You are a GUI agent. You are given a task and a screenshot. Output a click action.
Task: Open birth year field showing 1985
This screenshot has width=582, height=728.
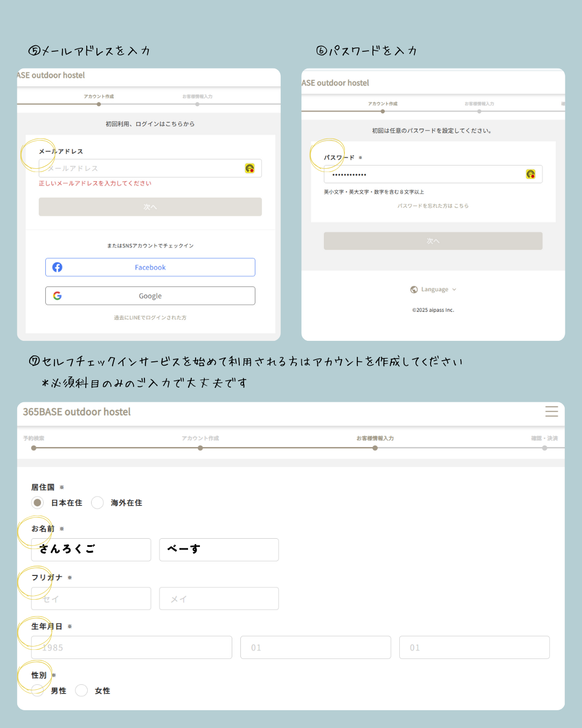tap(131, 647)
